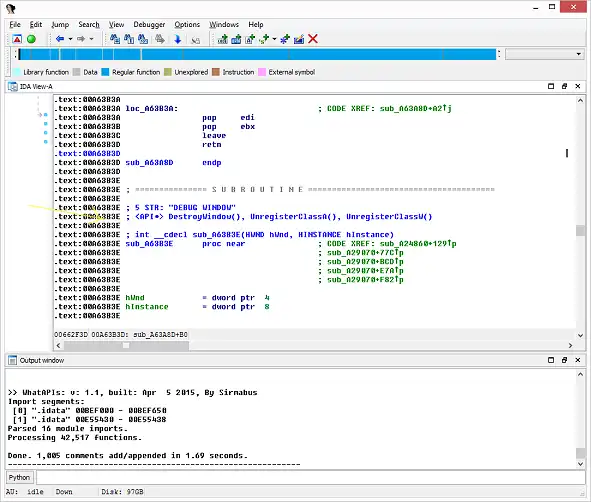Screen dimensions: 591x502
Task: Click the command input field beside Python
Action: coord(311,478)
